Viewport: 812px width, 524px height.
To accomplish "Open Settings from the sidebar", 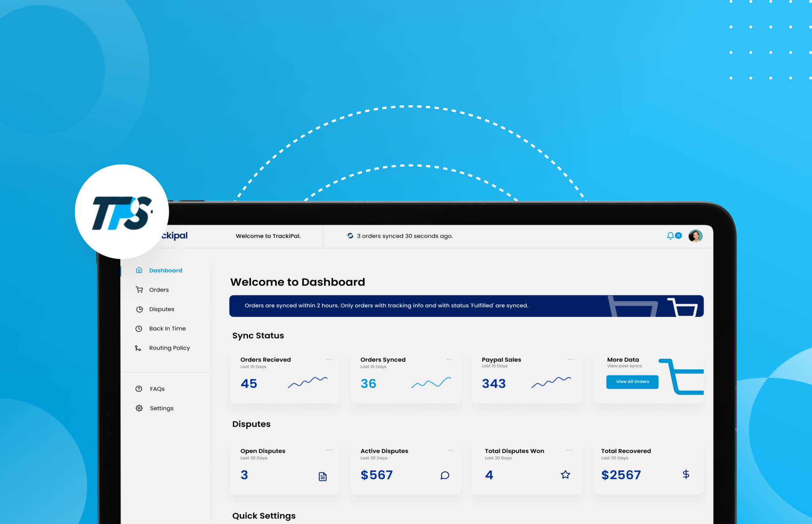I will click(x=162, y=409).
